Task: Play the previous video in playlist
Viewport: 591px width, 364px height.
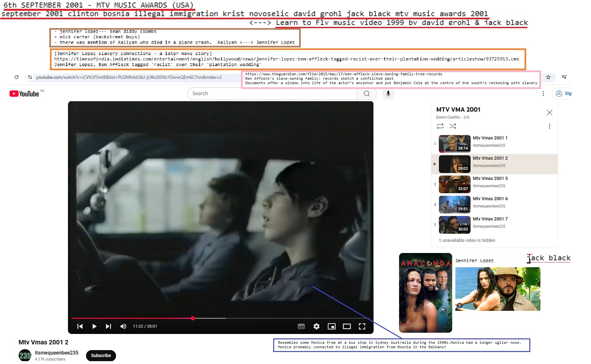Action: (x=80, y=326)
